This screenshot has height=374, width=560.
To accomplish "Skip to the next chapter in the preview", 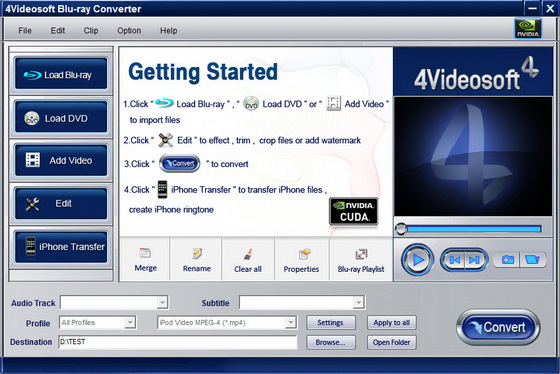I will tap(475, 260).
